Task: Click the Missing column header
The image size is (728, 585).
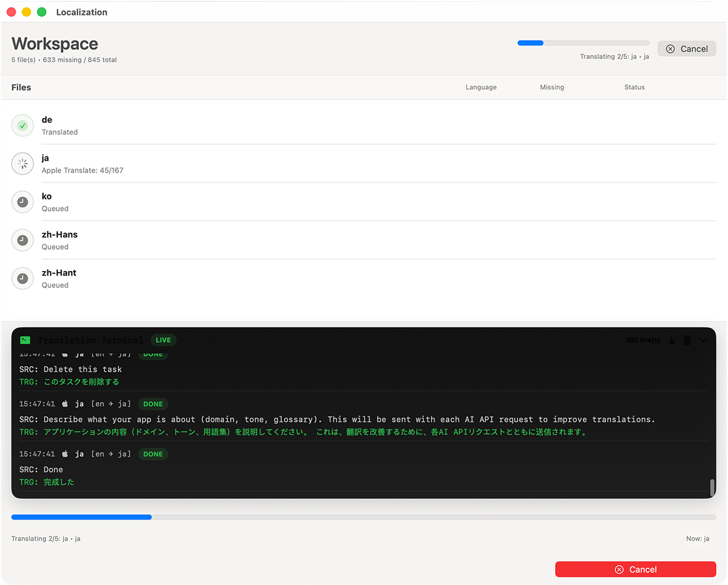Action: point(552,87)
